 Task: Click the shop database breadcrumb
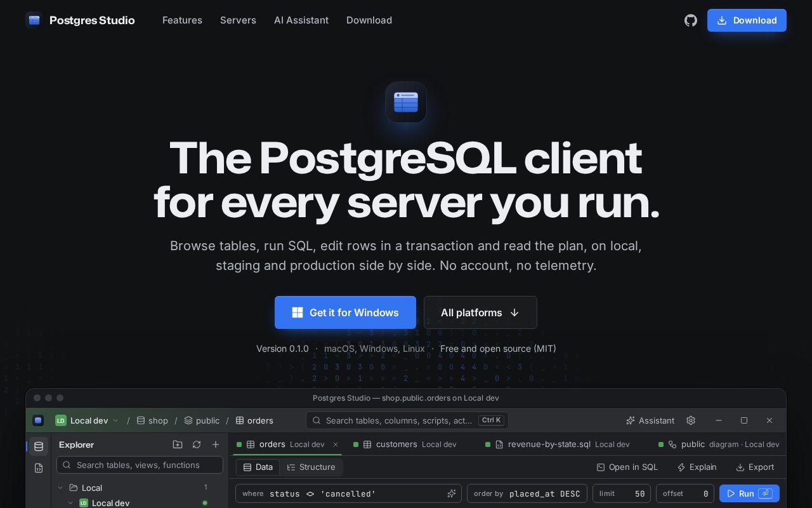[x=152, y=420]
